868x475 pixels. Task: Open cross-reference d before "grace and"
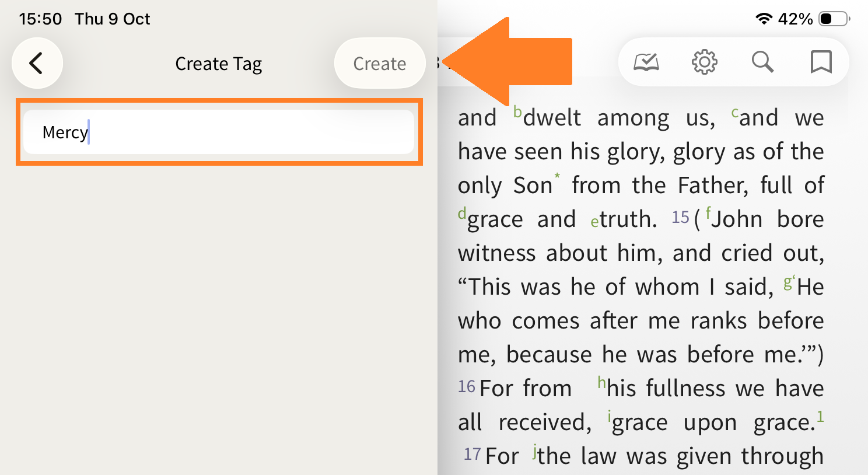[462, 213]
